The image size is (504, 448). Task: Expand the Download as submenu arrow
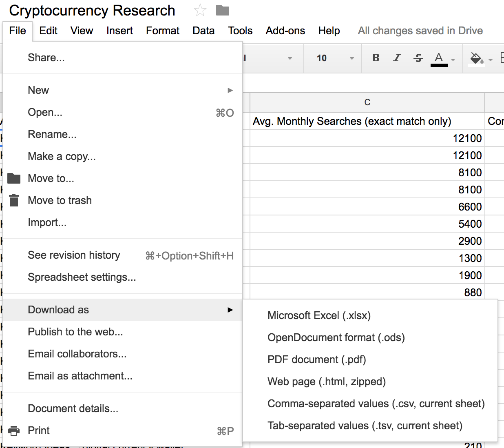[230, 310]
